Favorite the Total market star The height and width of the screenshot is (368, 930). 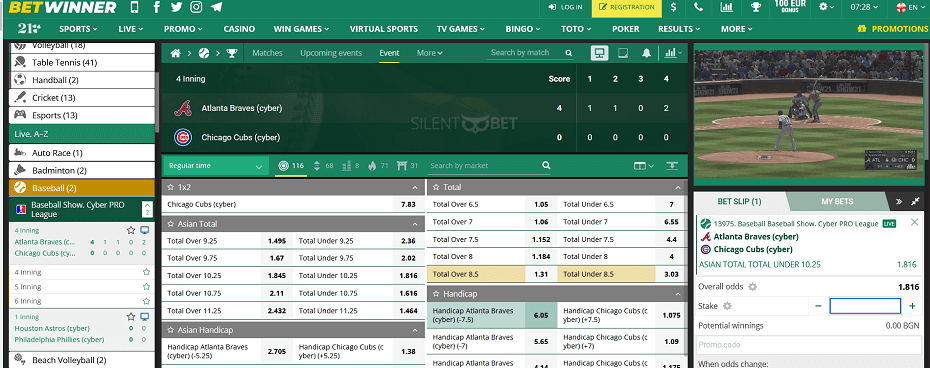(x=437, y=187)
